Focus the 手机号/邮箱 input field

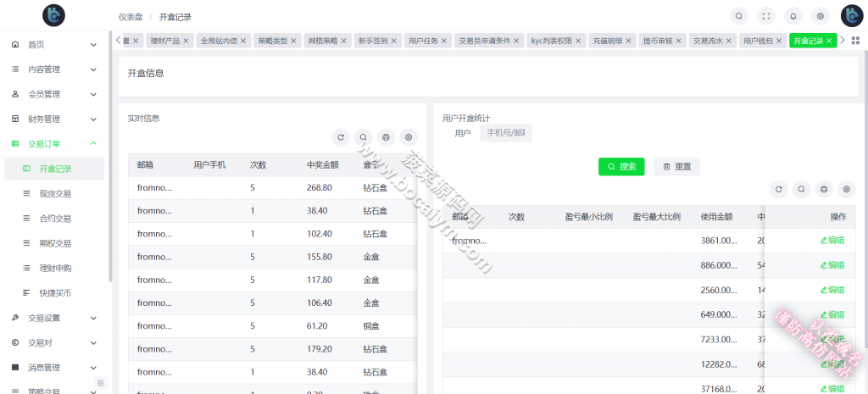pos(506,133)
